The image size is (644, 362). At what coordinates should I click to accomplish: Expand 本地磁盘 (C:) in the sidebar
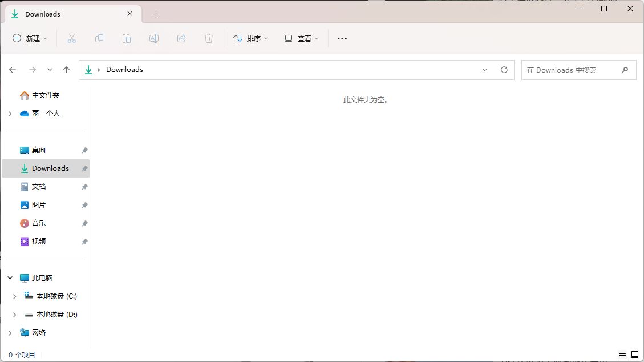click(x=15, y=296)
